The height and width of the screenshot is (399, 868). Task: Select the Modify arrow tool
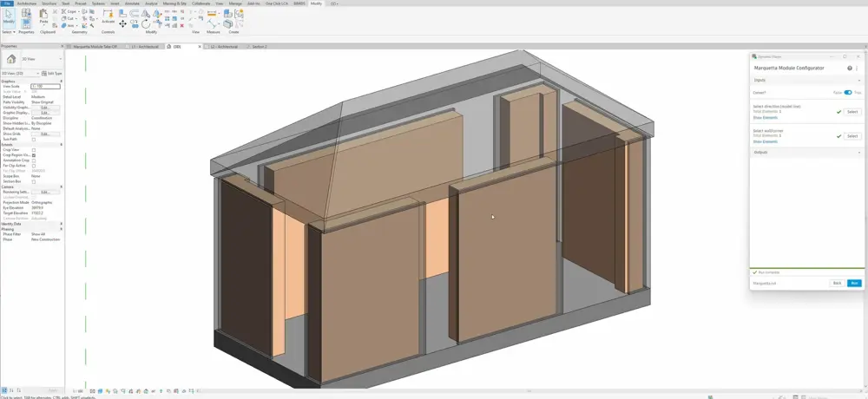pos(9,17)
